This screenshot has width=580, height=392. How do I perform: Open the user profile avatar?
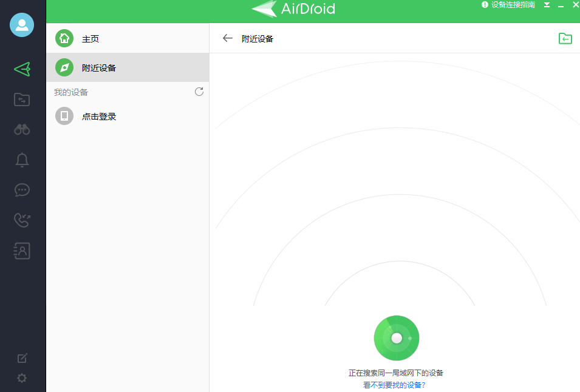coord(22,25)
